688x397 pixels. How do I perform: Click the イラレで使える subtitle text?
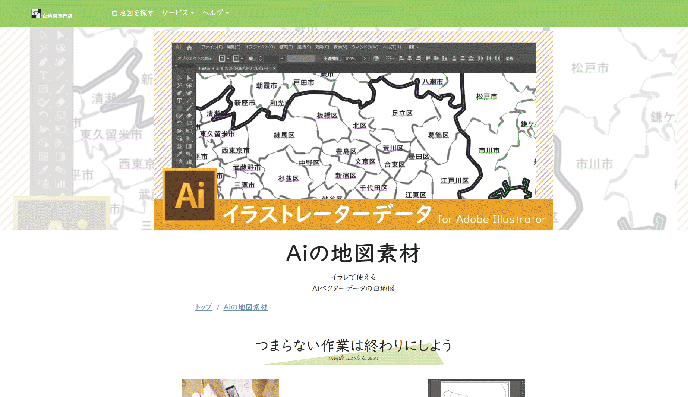pos(353,277)
